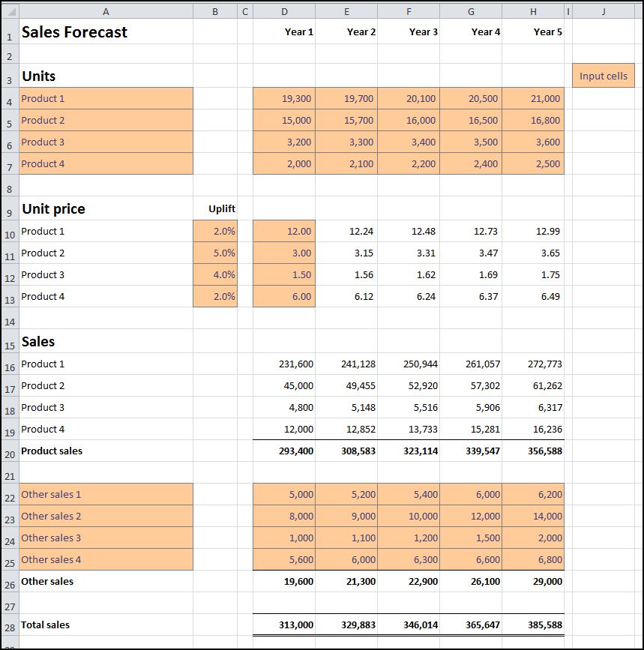Select Product 1 Year 1 price 12.00

coord(284,232)
